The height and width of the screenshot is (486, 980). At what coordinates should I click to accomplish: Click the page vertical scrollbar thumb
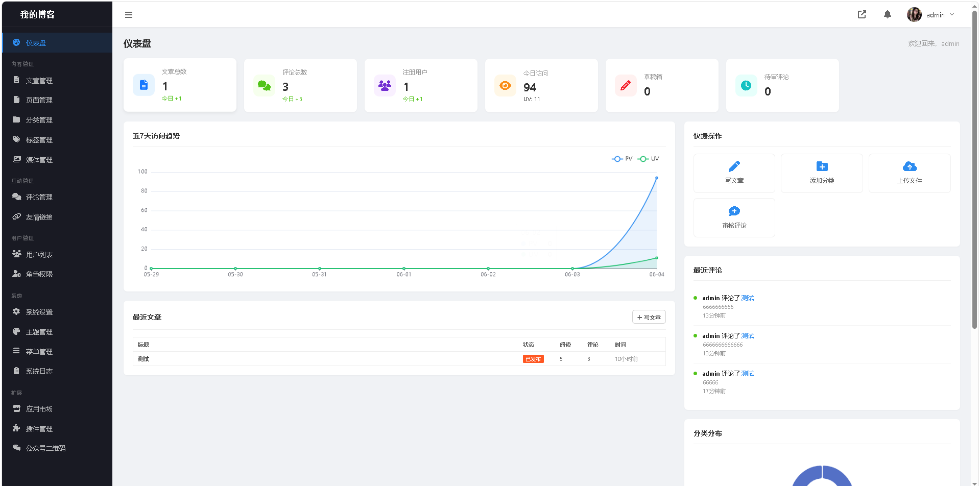coord(975,168)
